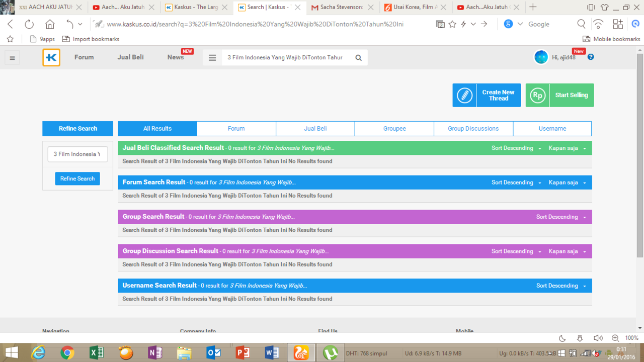The height and width of the screenshot is (362, 644).
Task: Open the Jual Beli link in header
Action: (131, 57)
